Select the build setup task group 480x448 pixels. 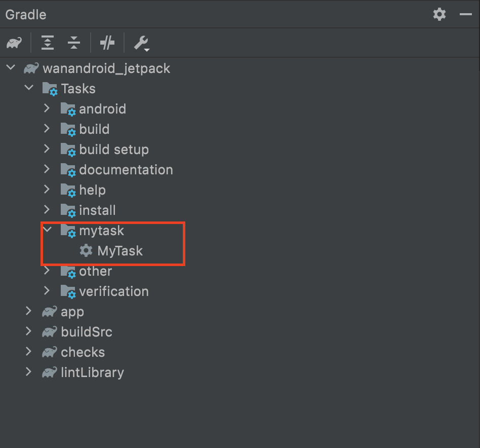coord(114,150)
